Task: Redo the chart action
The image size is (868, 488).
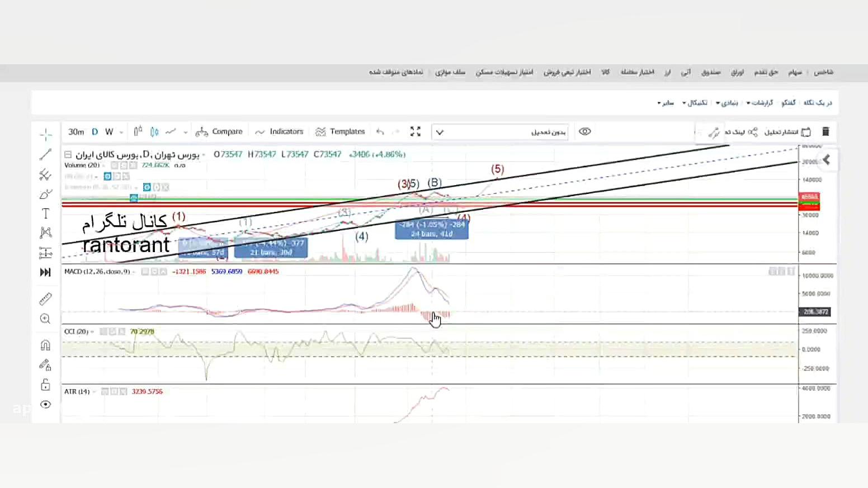Action: coord(397,131)
